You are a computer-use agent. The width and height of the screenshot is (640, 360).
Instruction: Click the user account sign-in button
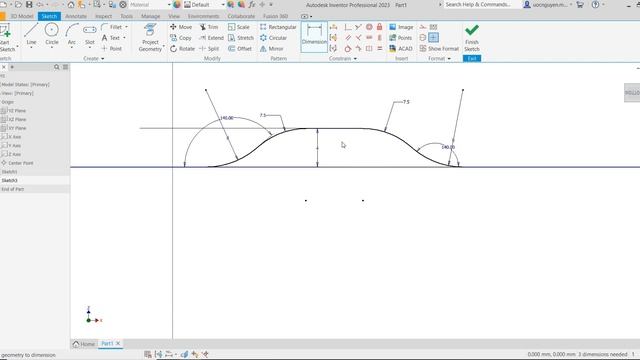pyautogui.click(x=547, y=4)
